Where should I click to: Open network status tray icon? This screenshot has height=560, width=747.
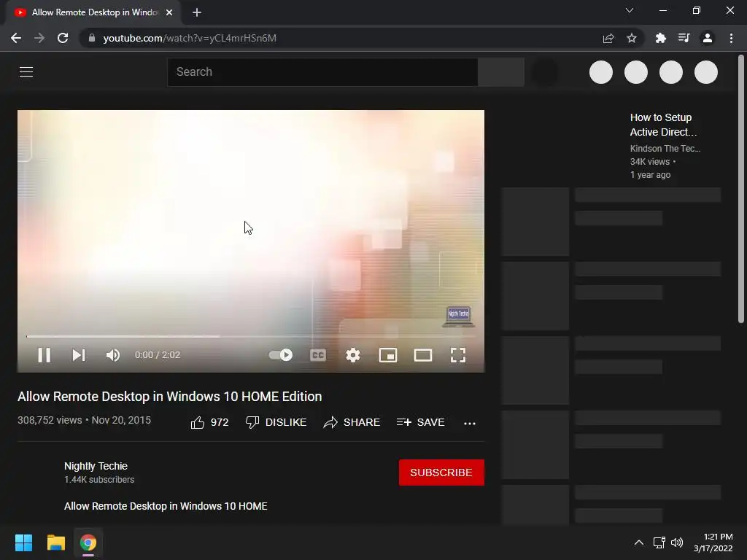click(659, 542)
